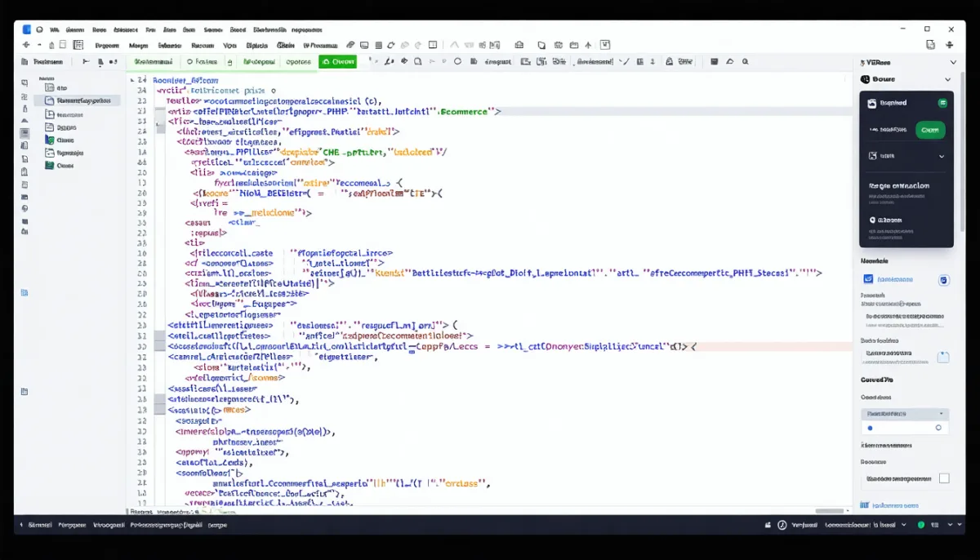Select the highlighted row in the left file tree

pyautogui.click(x=78, y=100)
